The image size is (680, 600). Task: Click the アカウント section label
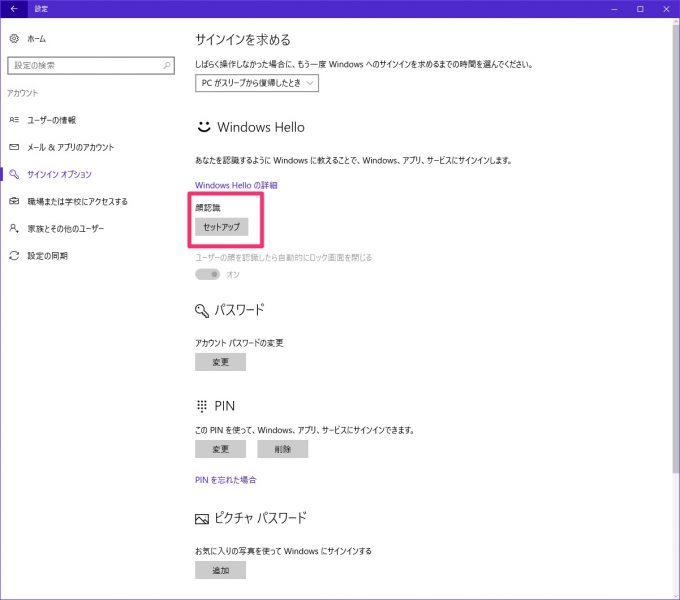(x=23, y=93)
